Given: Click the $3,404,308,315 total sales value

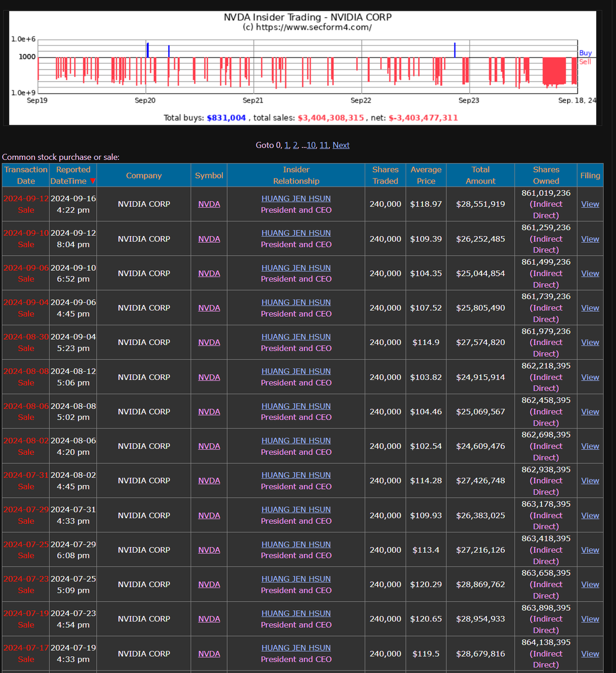Looking at the screenshot, I should pyautogui.click(x=330, y=118).
